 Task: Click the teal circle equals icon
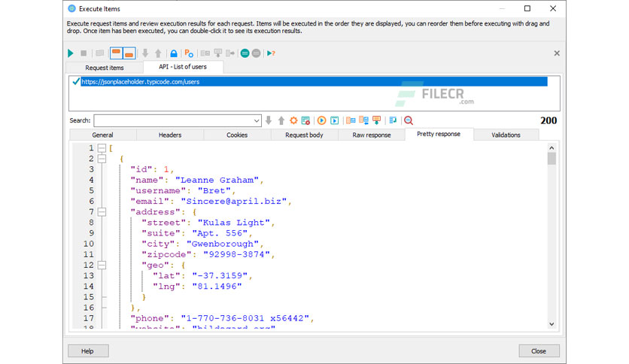pos(245,53)
